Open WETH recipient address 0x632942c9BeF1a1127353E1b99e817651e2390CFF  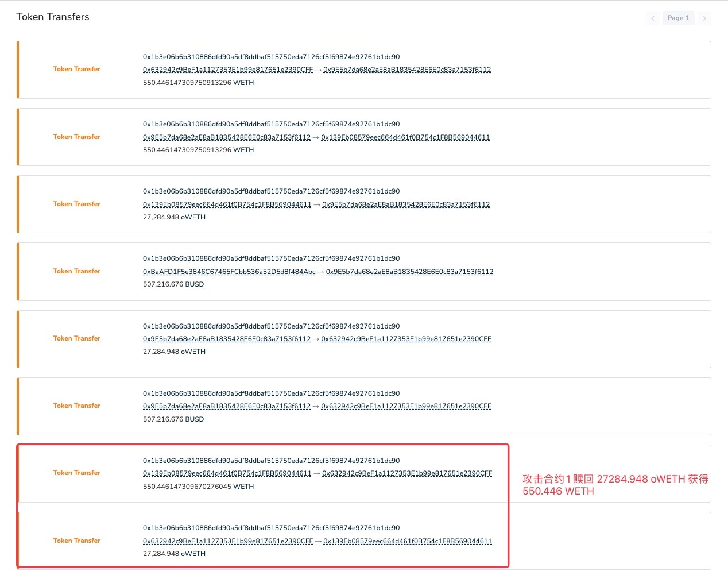(407, 473)
